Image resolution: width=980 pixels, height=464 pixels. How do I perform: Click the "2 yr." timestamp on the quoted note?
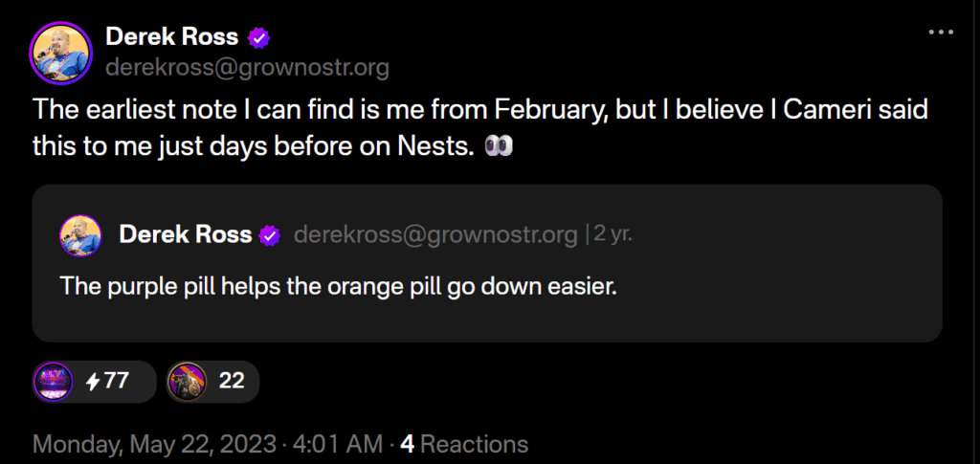(x=613, y=234)
